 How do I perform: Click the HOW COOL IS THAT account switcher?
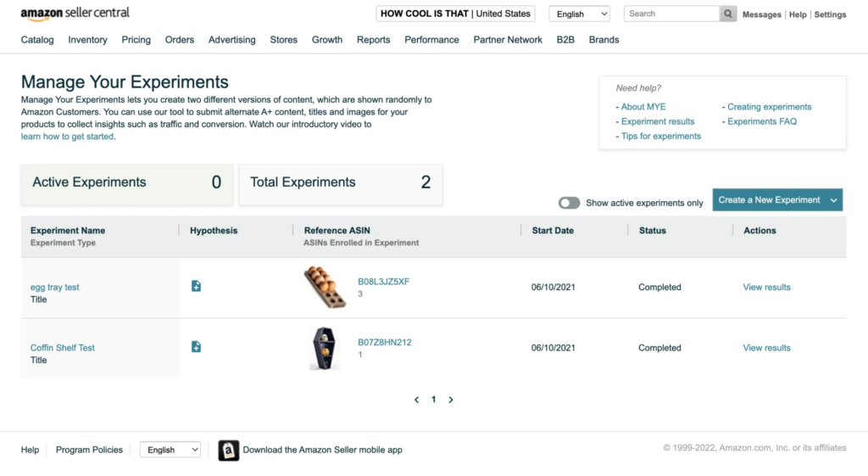click(x=455, y=14)
